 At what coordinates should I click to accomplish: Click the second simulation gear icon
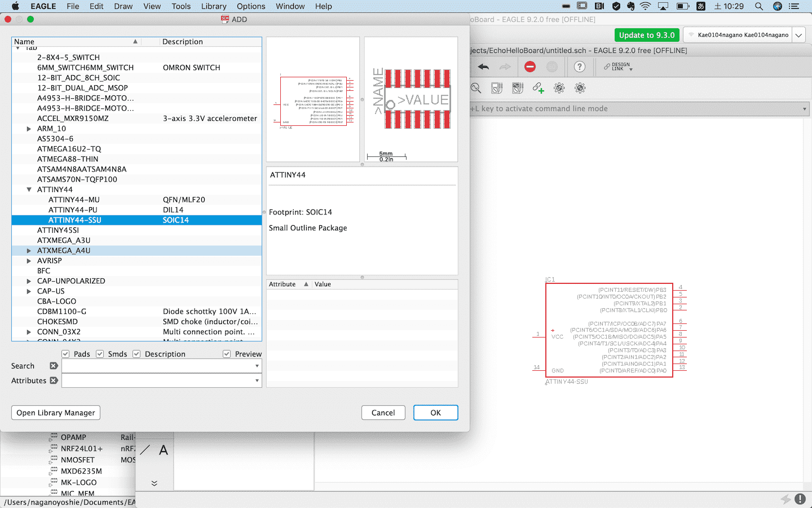pos(580,88)
